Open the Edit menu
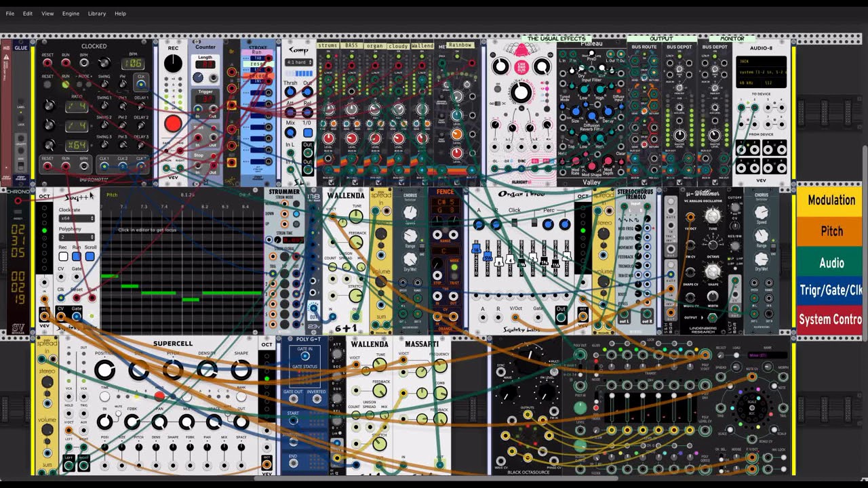868x488 pixels. pos(28,14)
